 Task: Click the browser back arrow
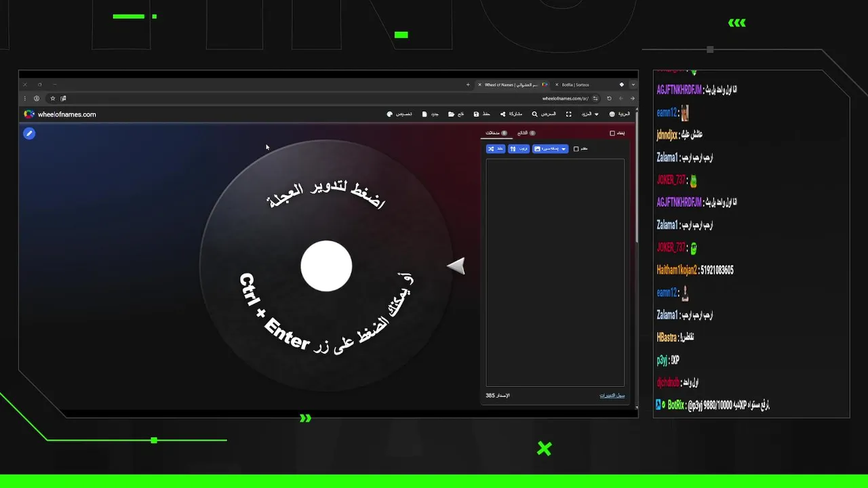[621, 98]
